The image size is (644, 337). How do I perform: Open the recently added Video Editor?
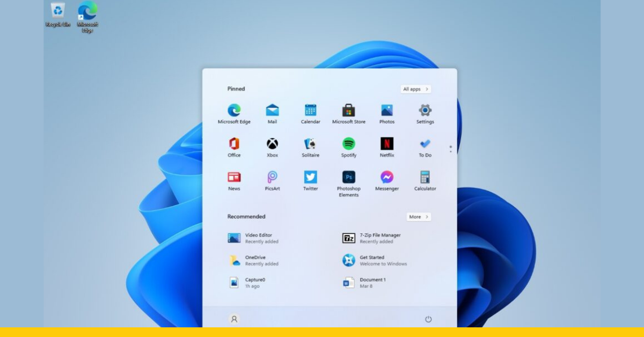point(252,238)
